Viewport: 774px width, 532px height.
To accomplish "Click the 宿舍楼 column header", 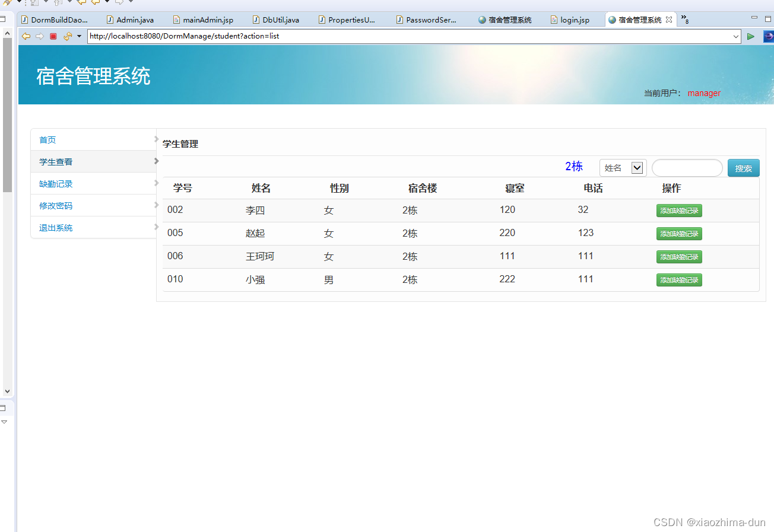I will 423,188.
